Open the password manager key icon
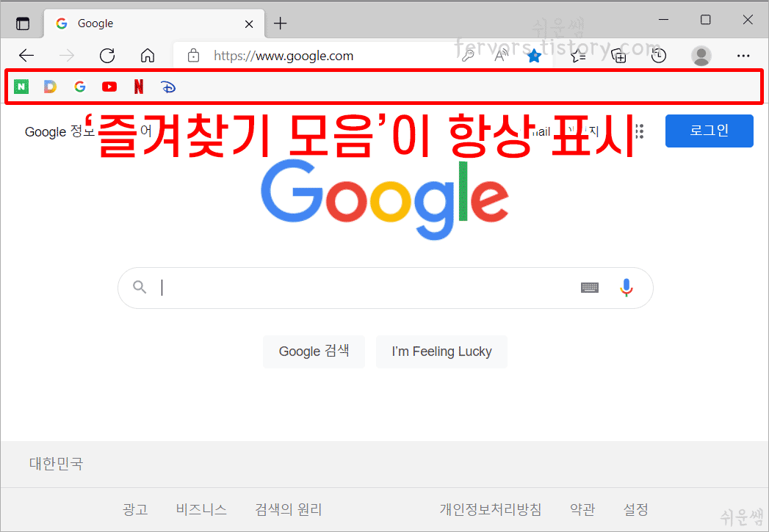Viewport: 769px width, 532px height. click(468, 56)
